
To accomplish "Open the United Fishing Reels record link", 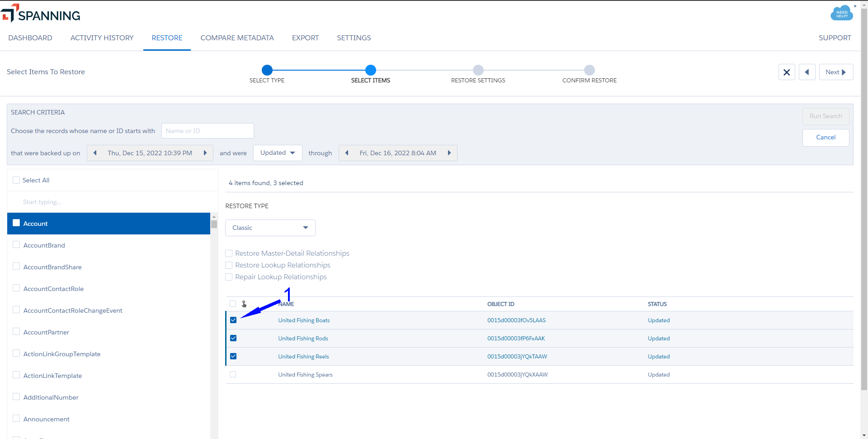I will (x=303, y=357).
